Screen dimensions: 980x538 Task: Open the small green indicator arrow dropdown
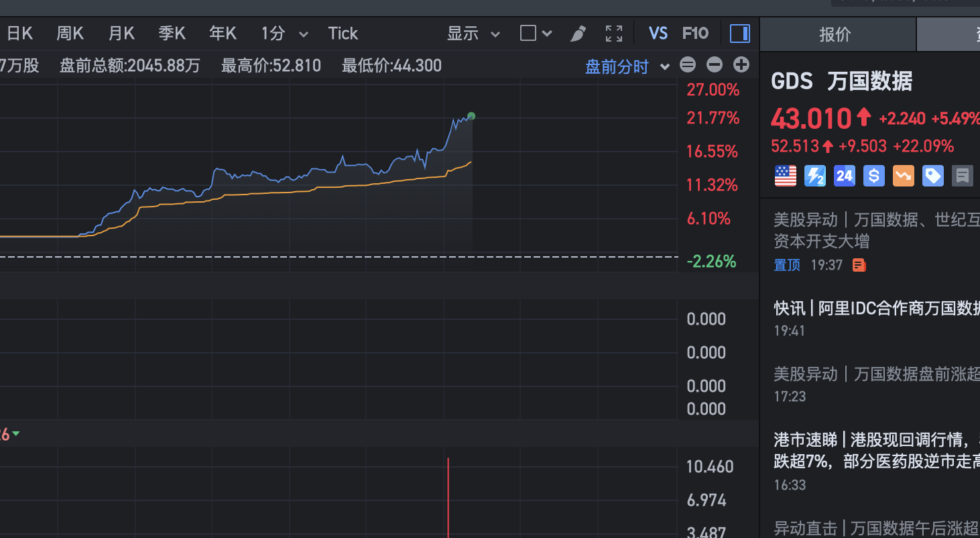[x=15, y=434]
